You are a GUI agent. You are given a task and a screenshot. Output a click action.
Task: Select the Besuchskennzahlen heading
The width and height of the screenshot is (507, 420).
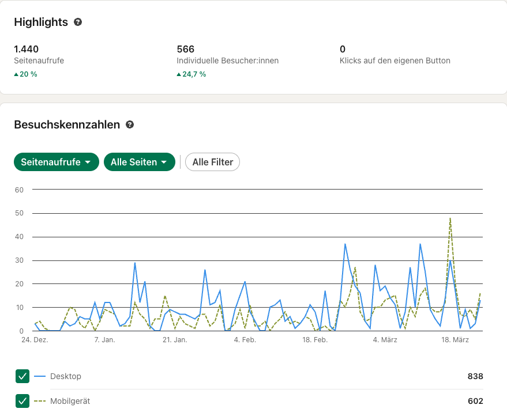(x=67, y=124)
